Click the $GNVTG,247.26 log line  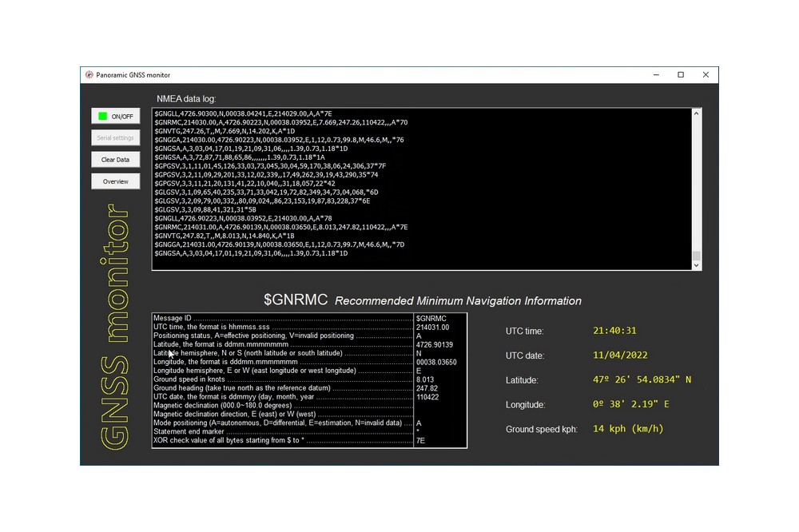pyautogui.click(x=225, y=131)
